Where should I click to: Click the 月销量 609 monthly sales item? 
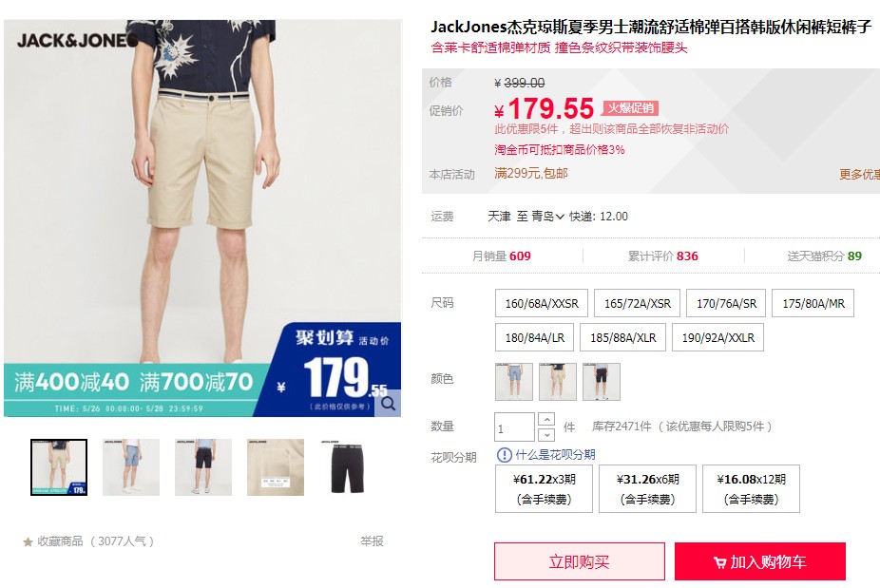(x=501, y=256)
